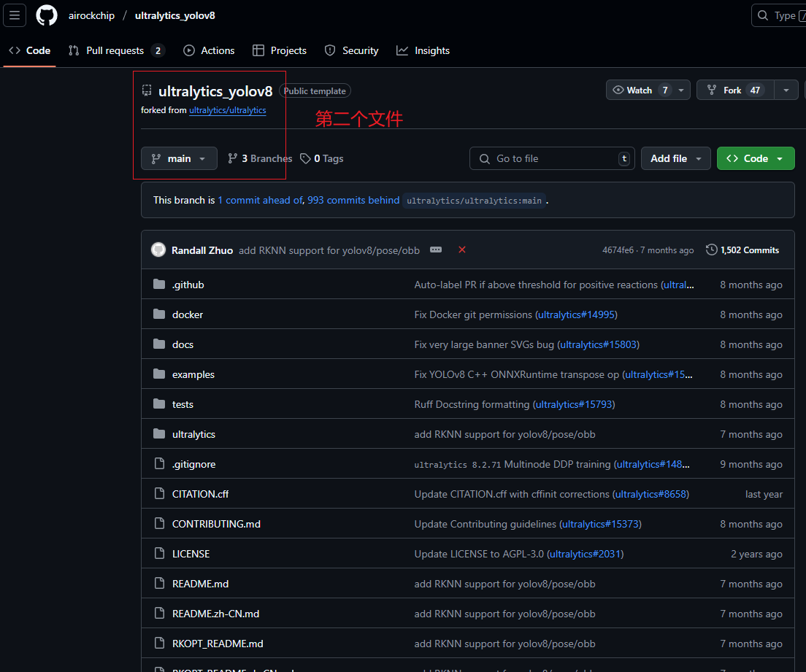The width and height of the screenshot is (806, 672).
Task: Open the Security tab
Action: point(352,50)
